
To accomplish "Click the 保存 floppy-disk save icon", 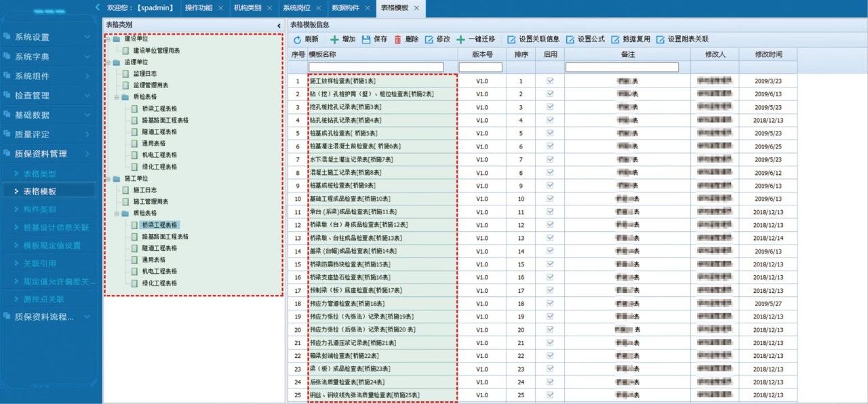I will pyautogui.click(x=366, y=39).
